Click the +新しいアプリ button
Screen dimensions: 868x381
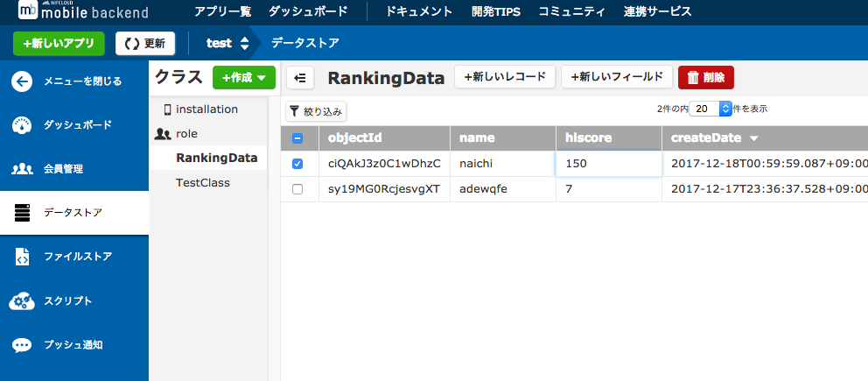coord(59,44)
